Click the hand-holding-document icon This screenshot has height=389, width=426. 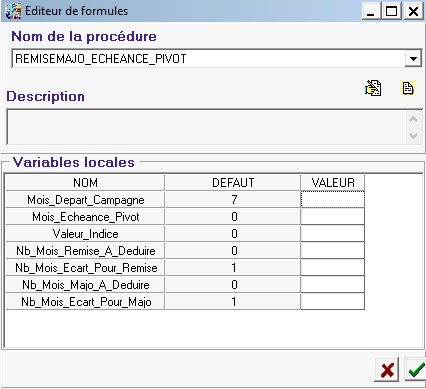[373, 88]
